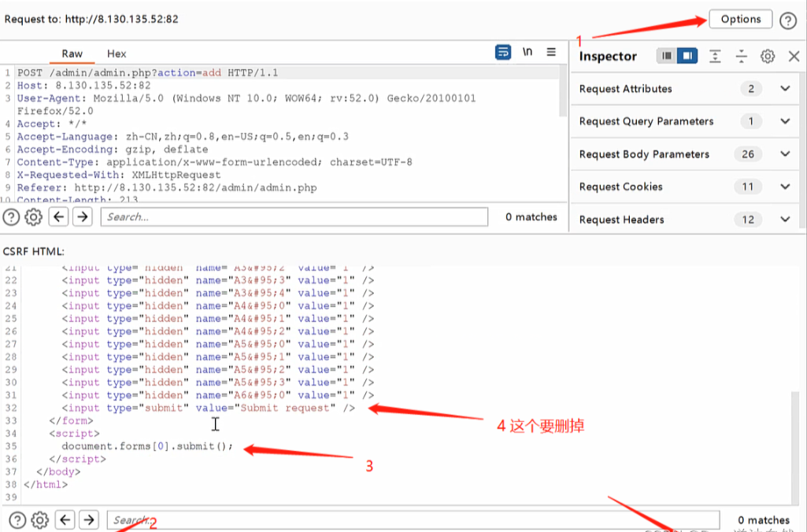Click the POST /admin/admin.php request line
807x532 pixels.
point(148,72)
